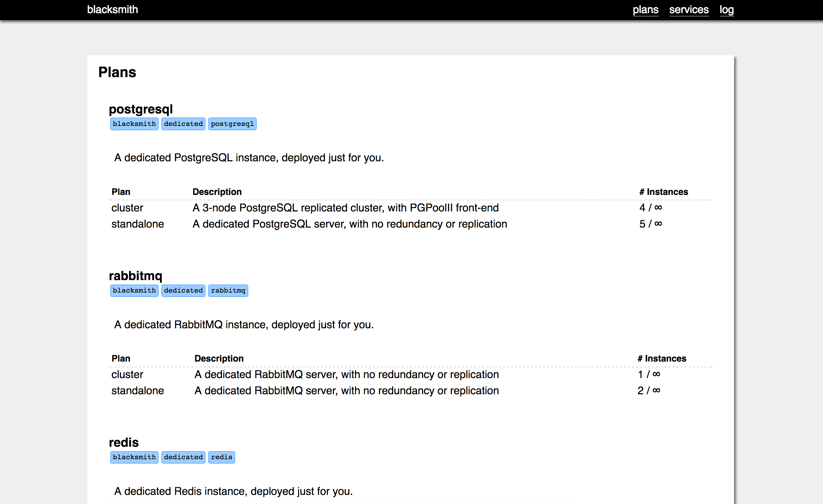Click the redis section heading
Viewport: 823px width, 504px height.
pyautogui.click(x=124, y=442)
